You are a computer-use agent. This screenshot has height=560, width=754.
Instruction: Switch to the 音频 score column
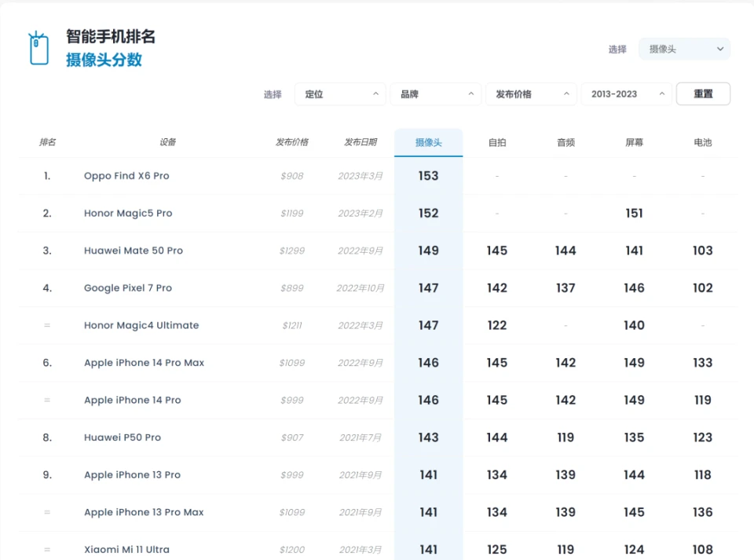[565, 143]
